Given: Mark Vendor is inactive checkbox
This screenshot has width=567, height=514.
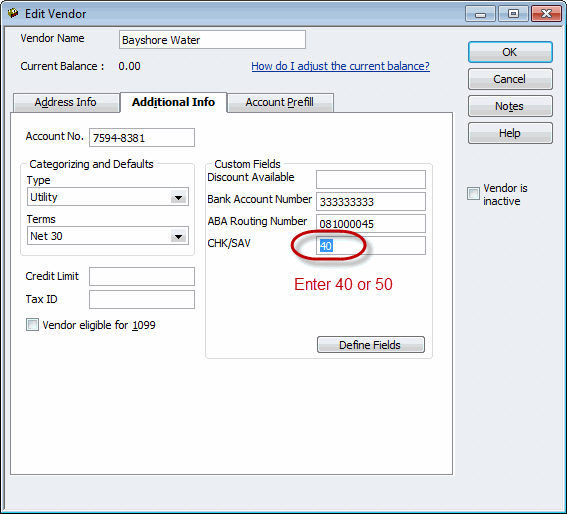Looking at the screenshot, I should (x=473, y=194).
